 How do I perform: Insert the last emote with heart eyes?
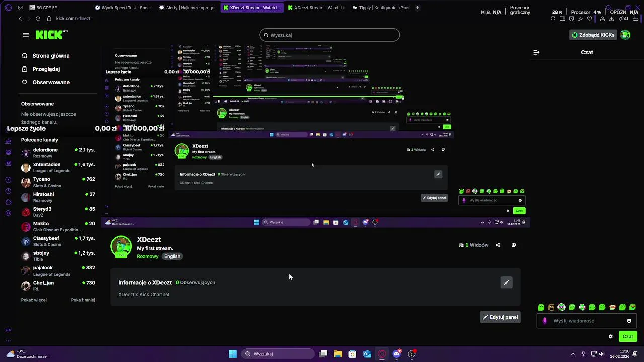[x=633, y=307]
